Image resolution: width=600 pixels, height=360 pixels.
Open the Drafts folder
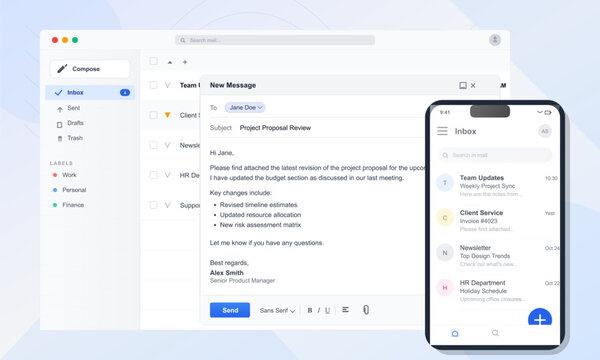(x=75, y=123)
